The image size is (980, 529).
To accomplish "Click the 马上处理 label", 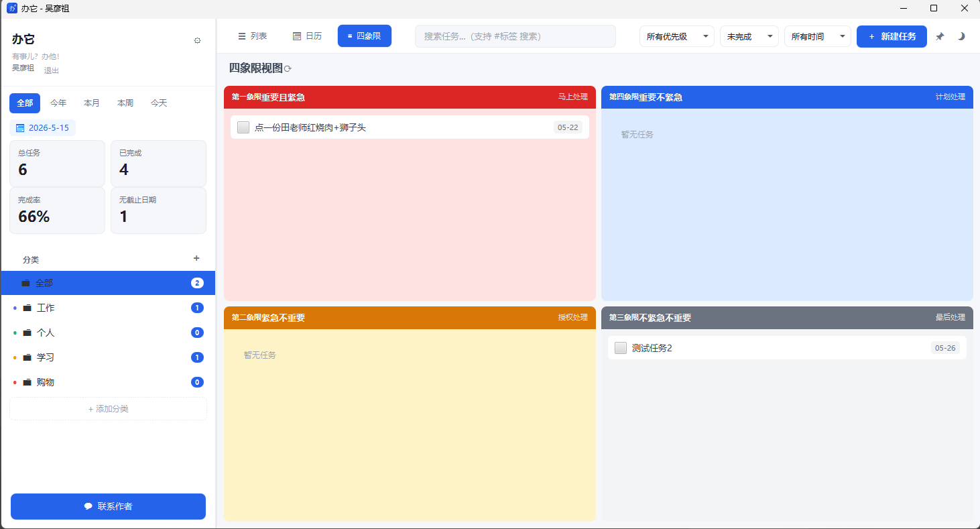I will pyautogui.click(x=573, y=97).
